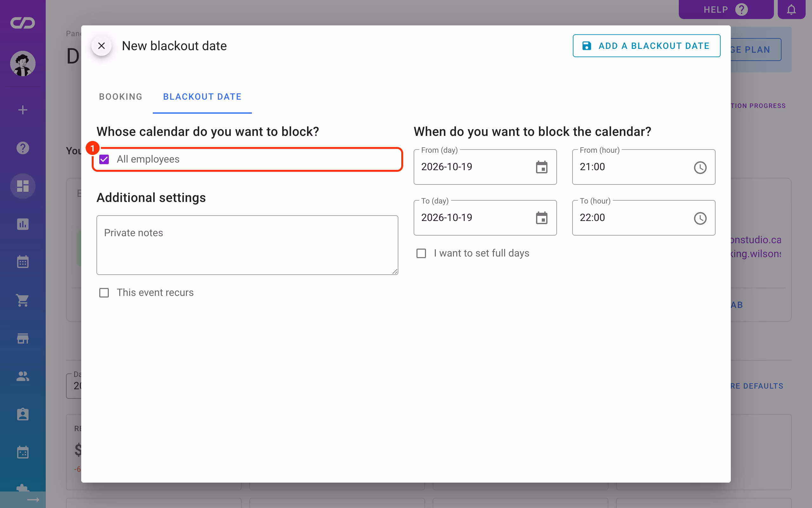Select the Blackout Date tab
The image size is (812, 508).
tap(202, 97)
